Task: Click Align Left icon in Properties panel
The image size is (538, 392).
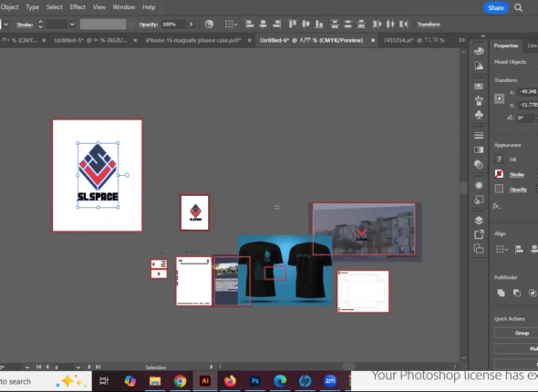Action: tap(519, 249)
